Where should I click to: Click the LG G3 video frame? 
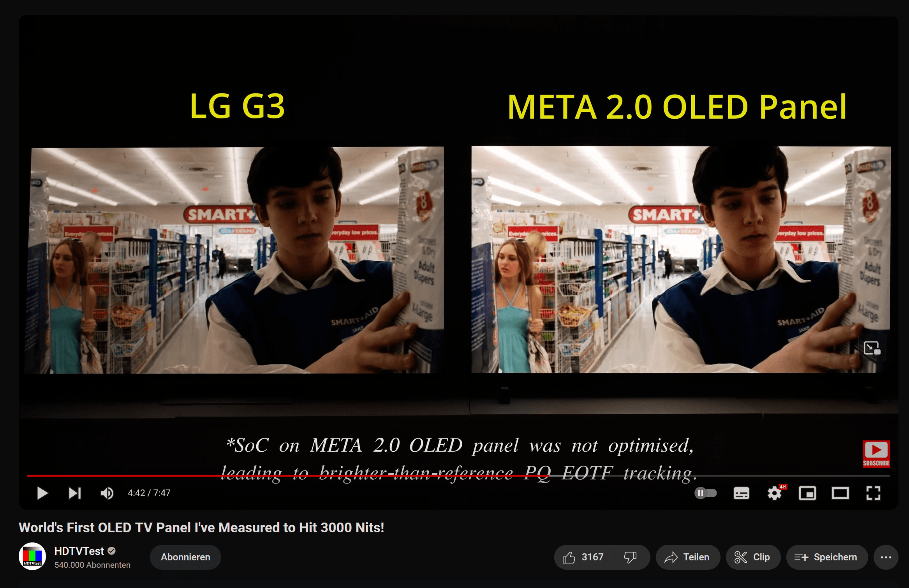tap(234, 260)
